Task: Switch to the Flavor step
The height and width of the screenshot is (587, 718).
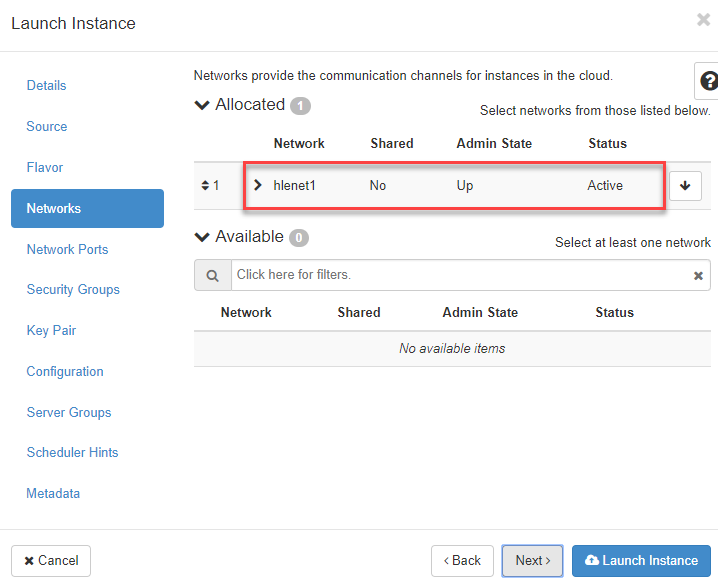Action: tap(45, 168)
